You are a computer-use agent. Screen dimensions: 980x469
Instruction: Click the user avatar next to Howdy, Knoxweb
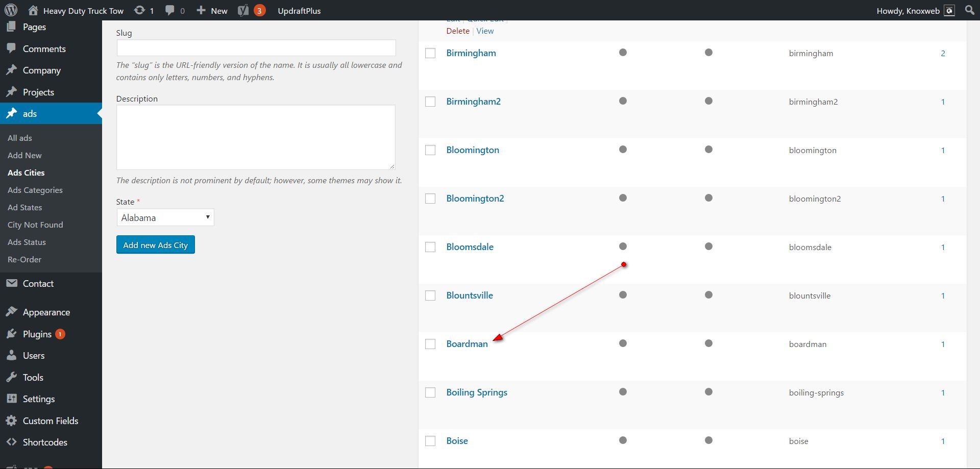tap(949, 11)
